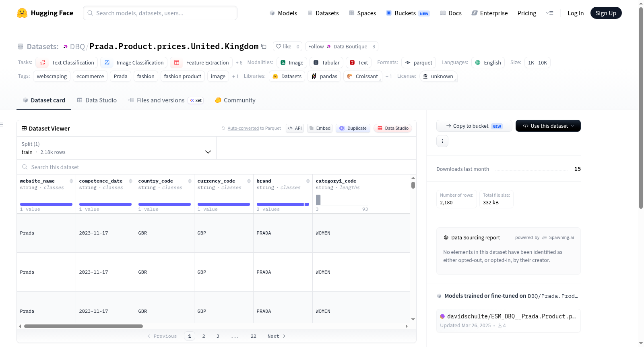The image size is (644, 347).
Task: Open the collapsed sidebar hamburger icon
Action: point(2,125)
